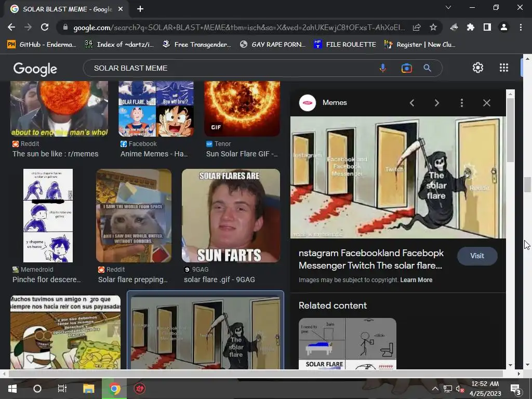Visit the source page of the previewed meme

(477, 256)
